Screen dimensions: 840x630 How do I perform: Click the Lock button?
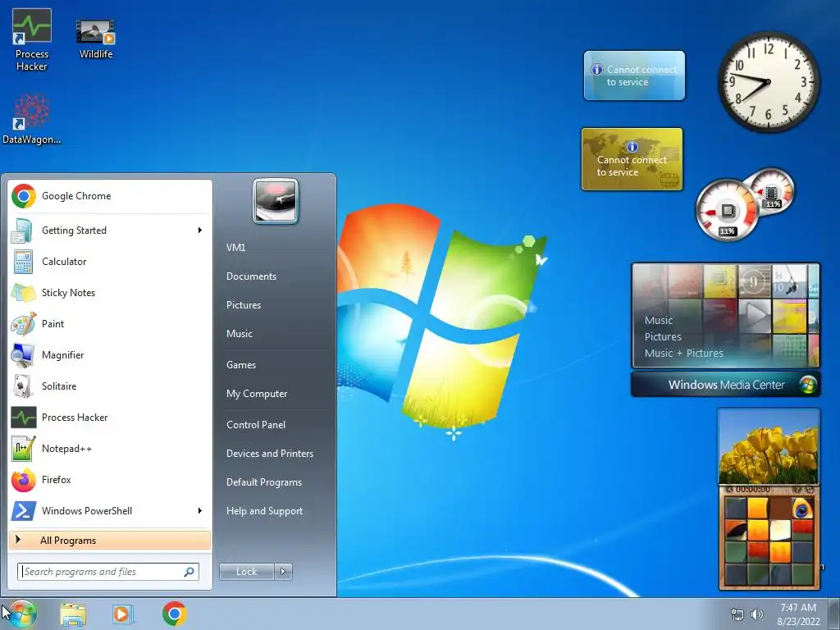coord(247,572)
